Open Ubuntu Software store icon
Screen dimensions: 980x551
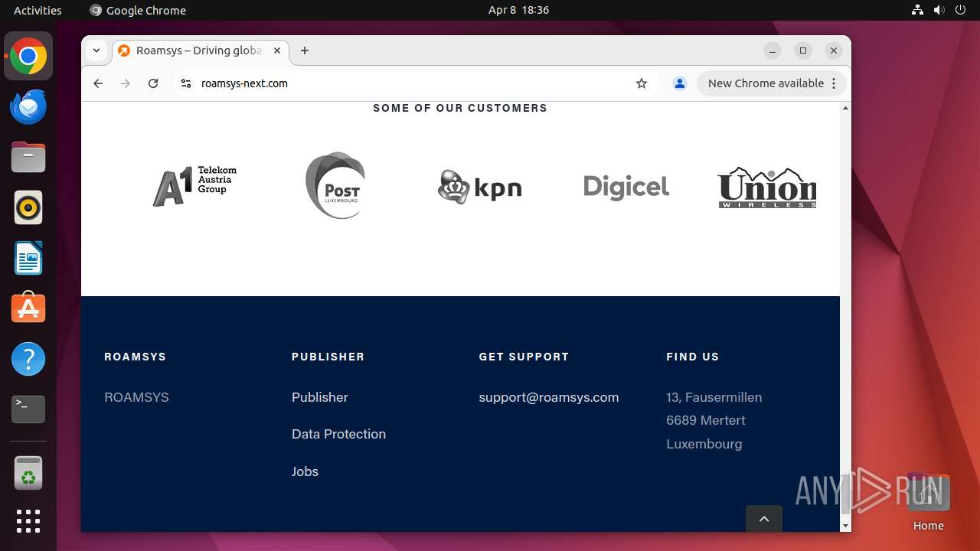point(28,308)
